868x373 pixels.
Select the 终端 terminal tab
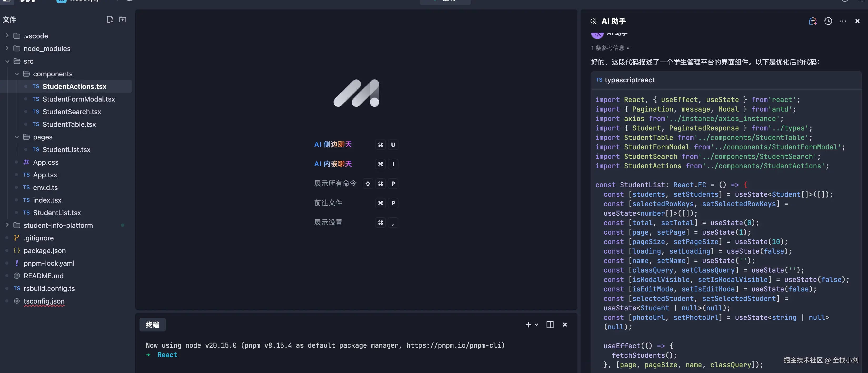tap(152, 325)
